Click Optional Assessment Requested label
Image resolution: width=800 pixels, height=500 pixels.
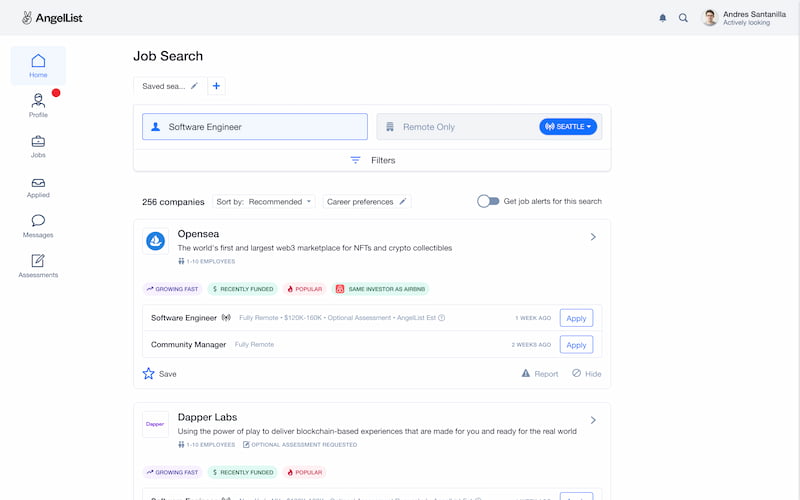click(300, 444)
